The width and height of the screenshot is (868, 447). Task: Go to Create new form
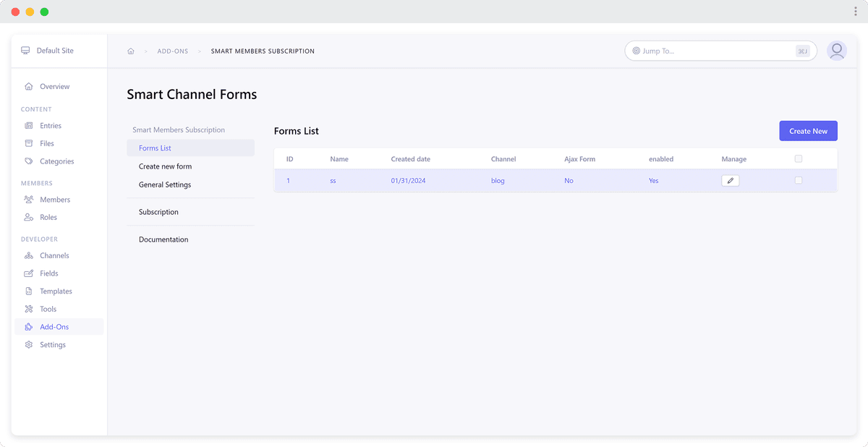click(x=165, y=166)
